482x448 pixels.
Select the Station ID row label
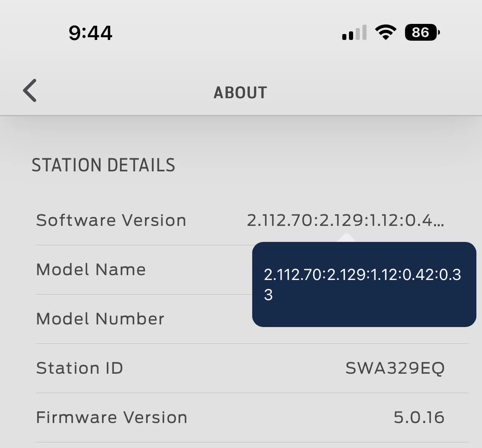[80, 368]
